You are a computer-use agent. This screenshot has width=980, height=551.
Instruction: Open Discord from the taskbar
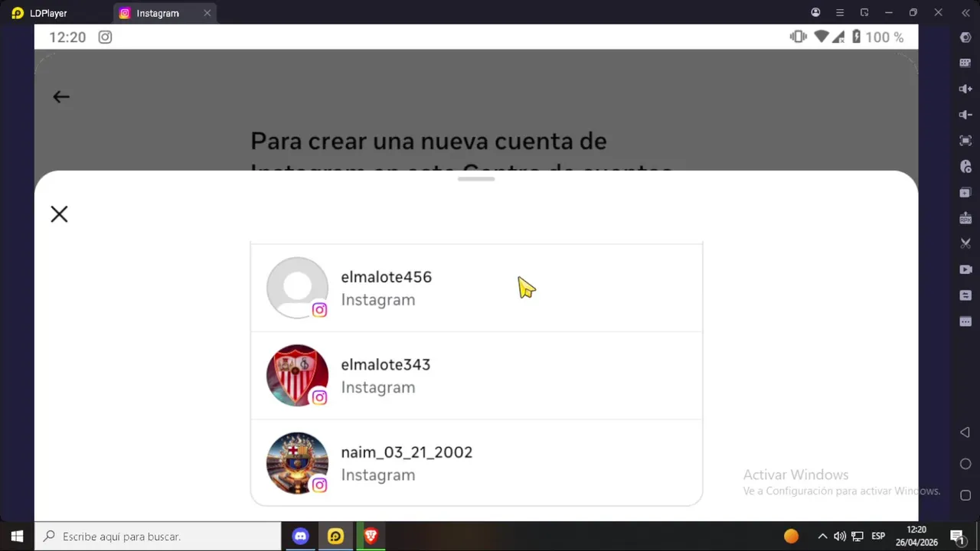point(300,536)
